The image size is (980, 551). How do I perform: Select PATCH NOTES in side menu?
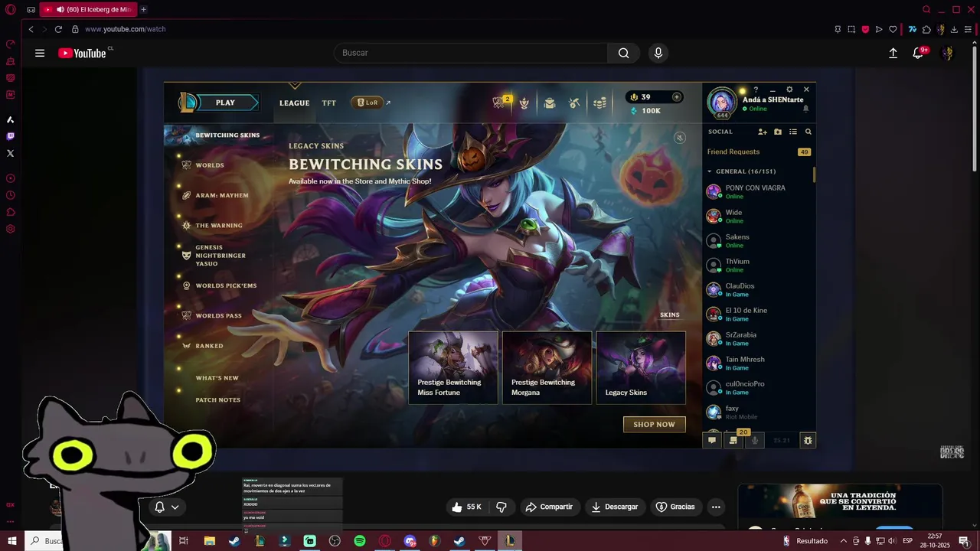[x=218, y=400]
